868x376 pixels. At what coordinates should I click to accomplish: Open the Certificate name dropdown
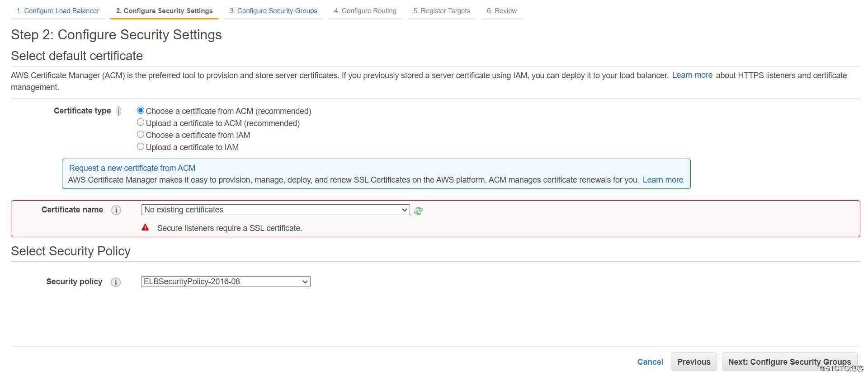click(x=275, y=210)
